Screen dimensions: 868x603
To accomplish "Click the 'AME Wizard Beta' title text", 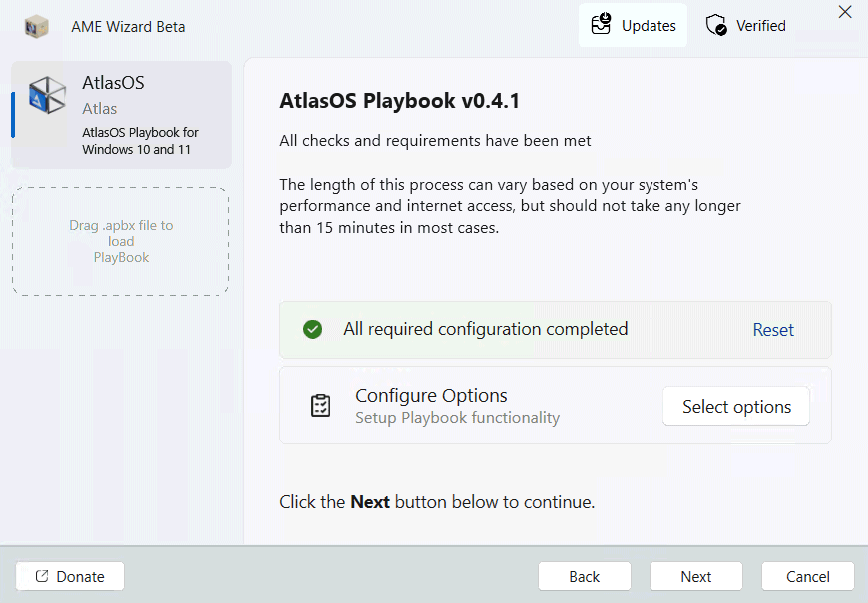I will pyautogui.click(x=128, y=27).
